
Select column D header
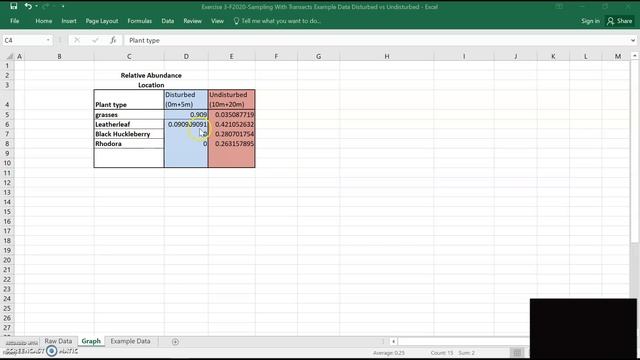(x=186, y=56)
